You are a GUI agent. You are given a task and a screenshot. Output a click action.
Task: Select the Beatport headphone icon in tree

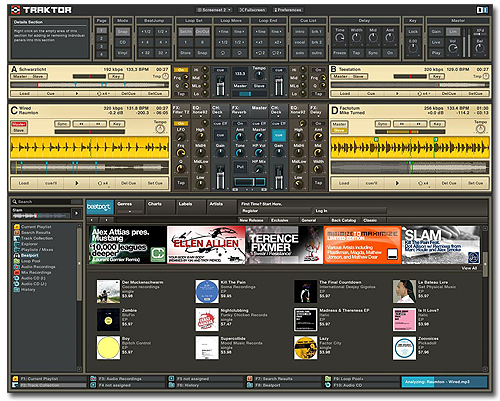(16, 255)
